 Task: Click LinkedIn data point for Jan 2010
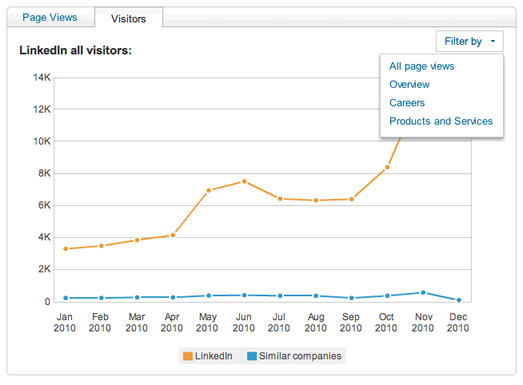66,249
